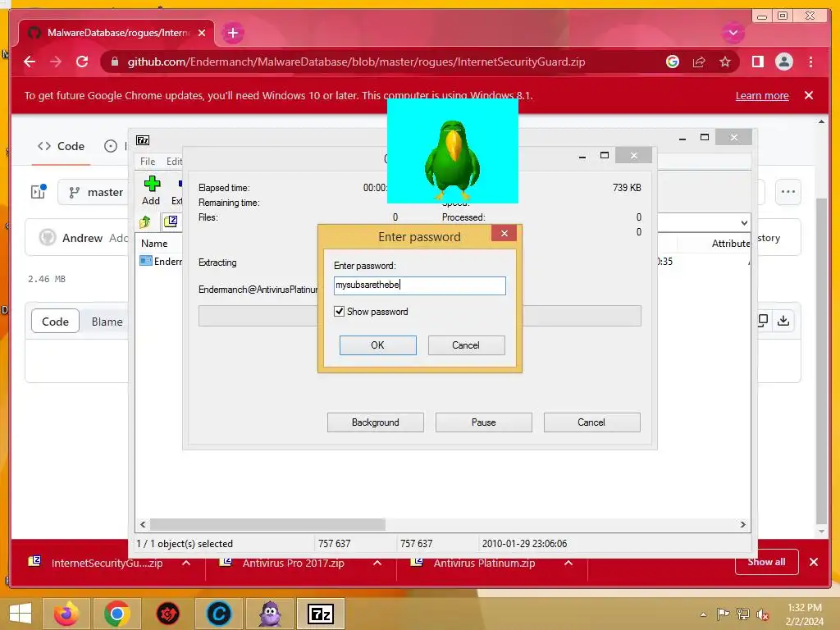The image size is (840, 630).
Task: Expand Antivirus Platinum.zip options arrow
Action: tap(569, 563)
